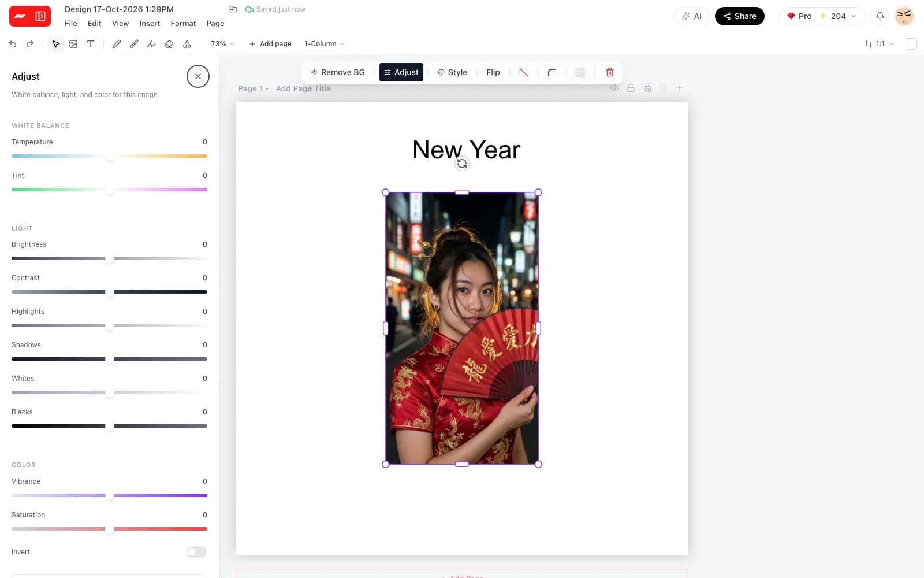Toggle the page lock icon
Image resolution: width=924 pixels, height=578 pixels.
pos(631,88)
